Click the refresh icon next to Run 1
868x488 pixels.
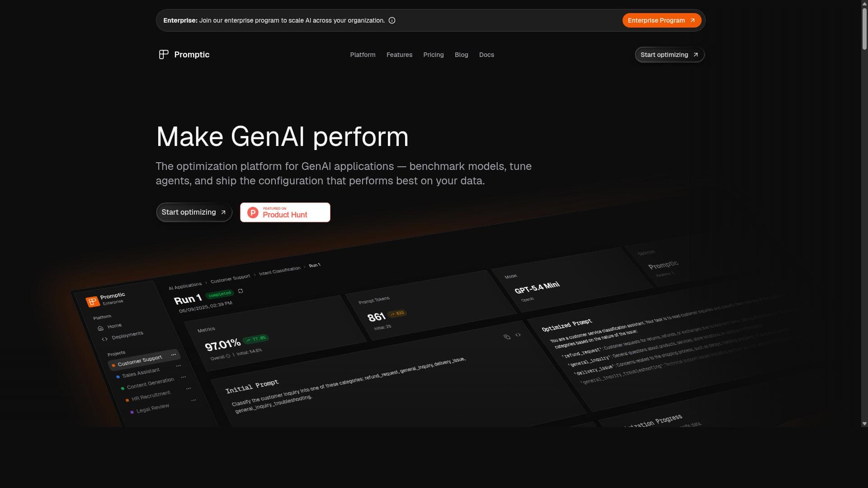pyautogui.click(x=241, y=291)
